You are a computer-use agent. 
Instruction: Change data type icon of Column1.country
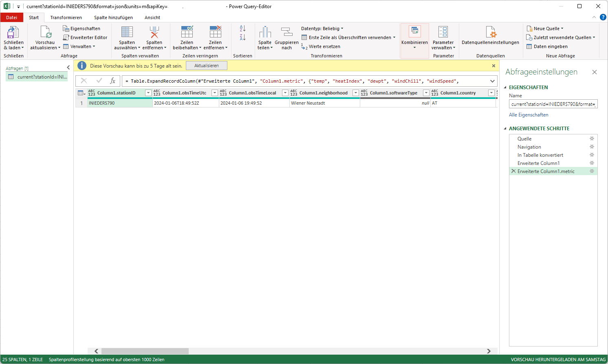coord(435,93)
